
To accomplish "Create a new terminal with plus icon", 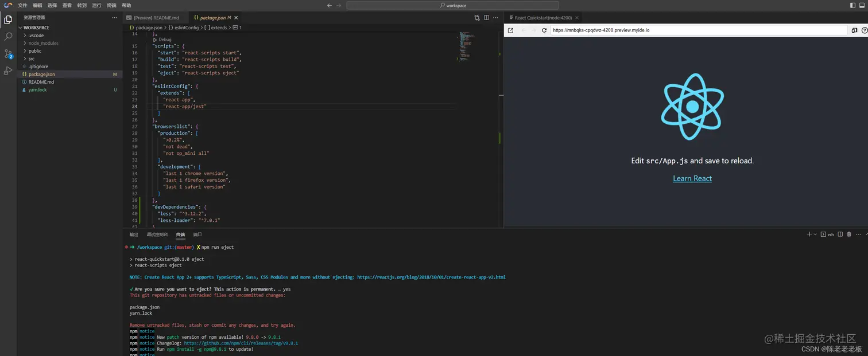I will [x=809, y=234].
